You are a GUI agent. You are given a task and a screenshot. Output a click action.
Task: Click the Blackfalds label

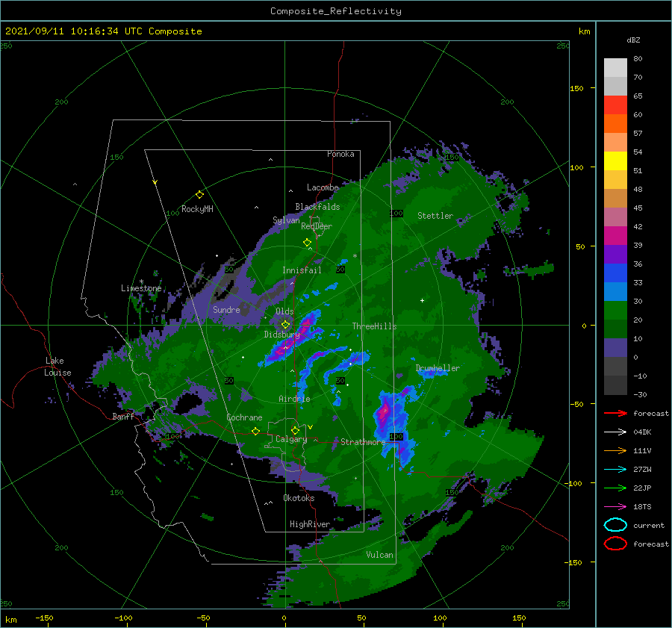[x=317, y=207]
